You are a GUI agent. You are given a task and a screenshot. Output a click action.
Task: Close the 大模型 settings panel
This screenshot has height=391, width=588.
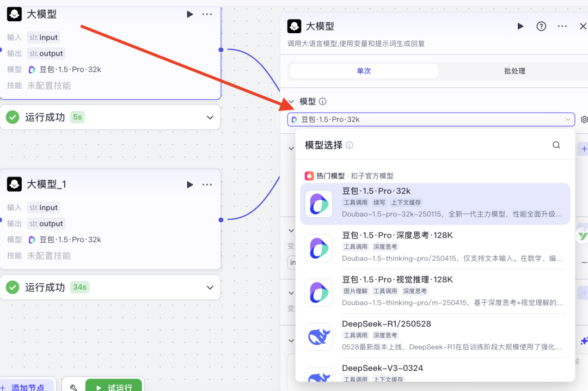(583, 26)
